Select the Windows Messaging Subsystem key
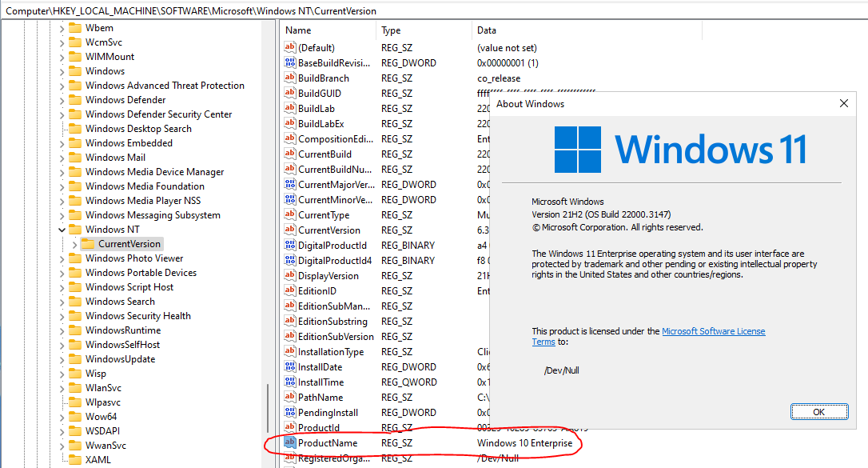Image resolution: width=868 pixels, height=468 pixels. click(153, 215)
